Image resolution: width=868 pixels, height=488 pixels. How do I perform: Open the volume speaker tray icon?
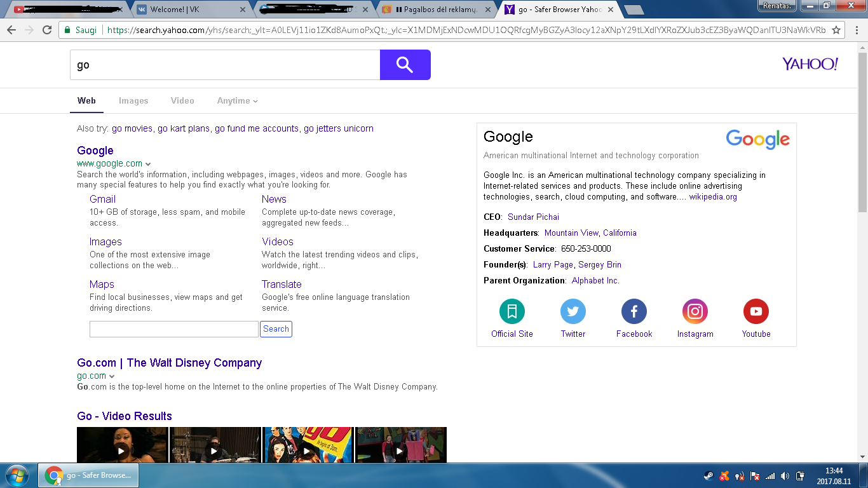tap(785, 475)
